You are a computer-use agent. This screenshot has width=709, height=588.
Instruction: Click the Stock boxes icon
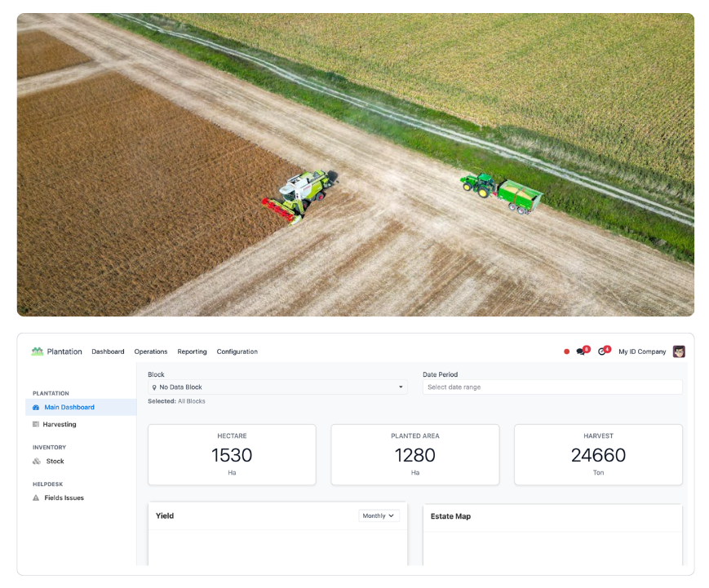pyautogui.click(x=37, y=461)
